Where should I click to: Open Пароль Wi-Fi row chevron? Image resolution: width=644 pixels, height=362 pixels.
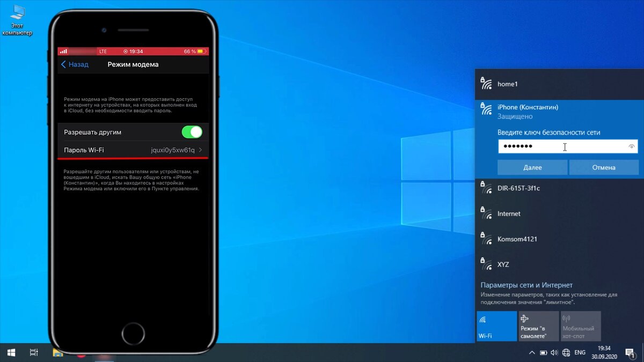(201, 150)
